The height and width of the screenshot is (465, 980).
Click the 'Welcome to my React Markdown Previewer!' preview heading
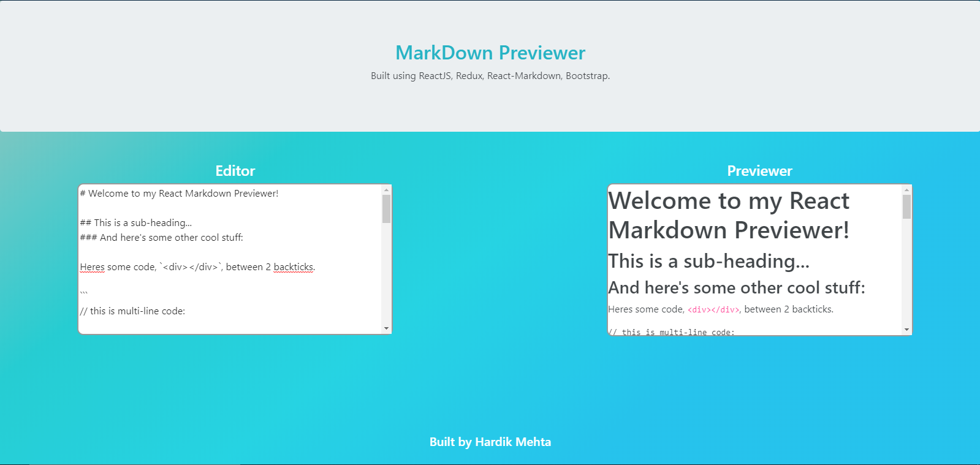coord(729,216)
